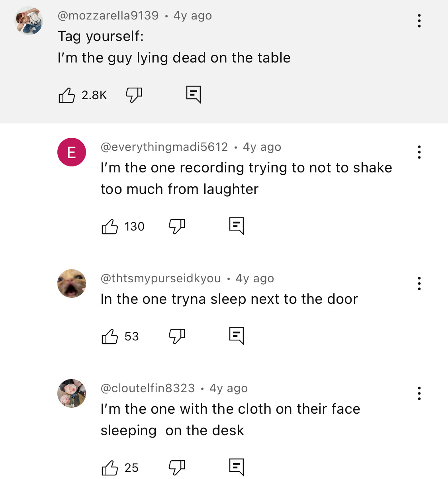
Task: Like thtsmypurseidkyou's sleep comment
Action: 110,336
